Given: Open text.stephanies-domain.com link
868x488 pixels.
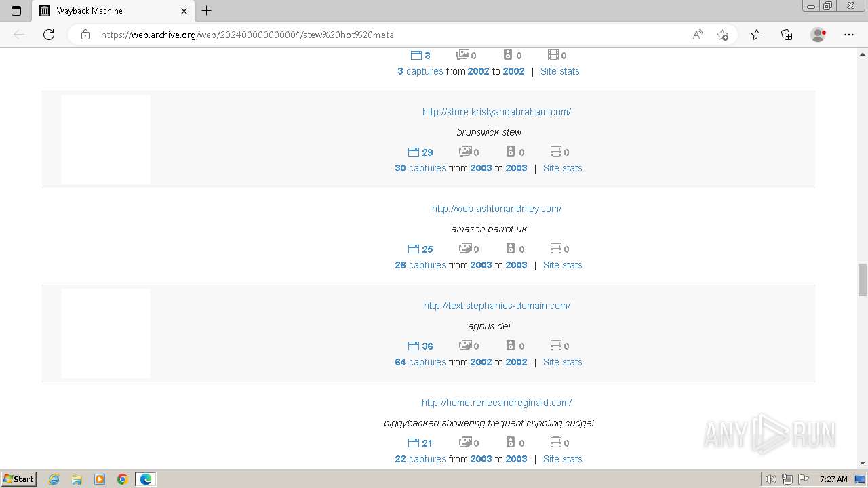Looking at the screenshot, I should (x=497, y=306).
